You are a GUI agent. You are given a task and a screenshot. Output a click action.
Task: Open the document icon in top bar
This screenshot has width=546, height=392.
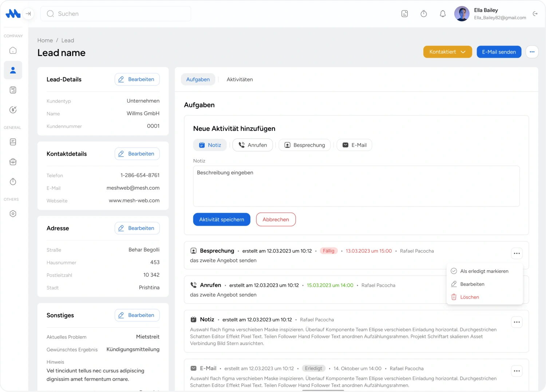pyautogui.click(x=404, y=14)
